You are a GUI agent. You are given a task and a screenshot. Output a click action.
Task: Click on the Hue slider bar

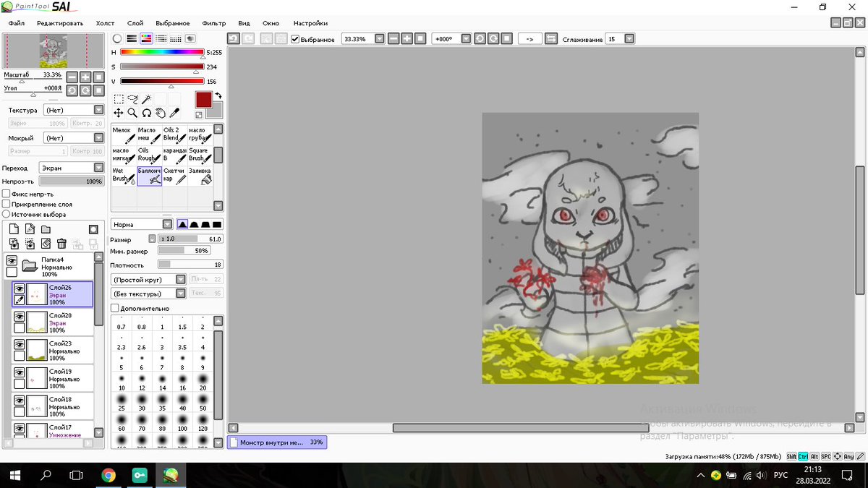coord(162,53)
